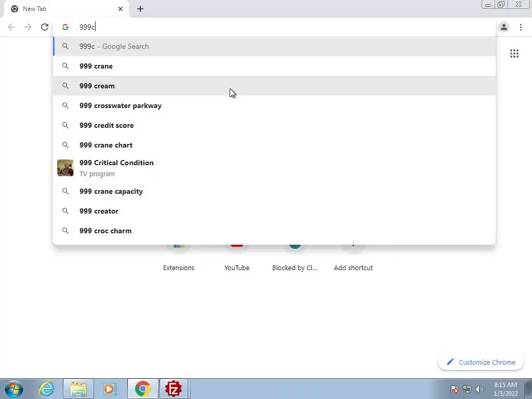Launch Internet Explorer from the taskbar
The image size is (532, 399).
pos(46,389)
